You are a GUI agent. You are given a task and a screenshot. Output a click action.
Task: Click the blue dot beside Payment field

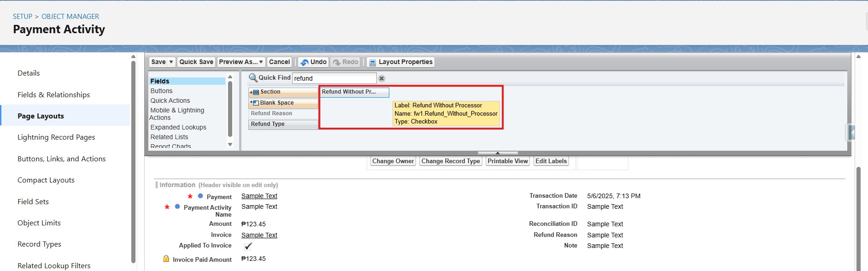[x=200, y=196]
